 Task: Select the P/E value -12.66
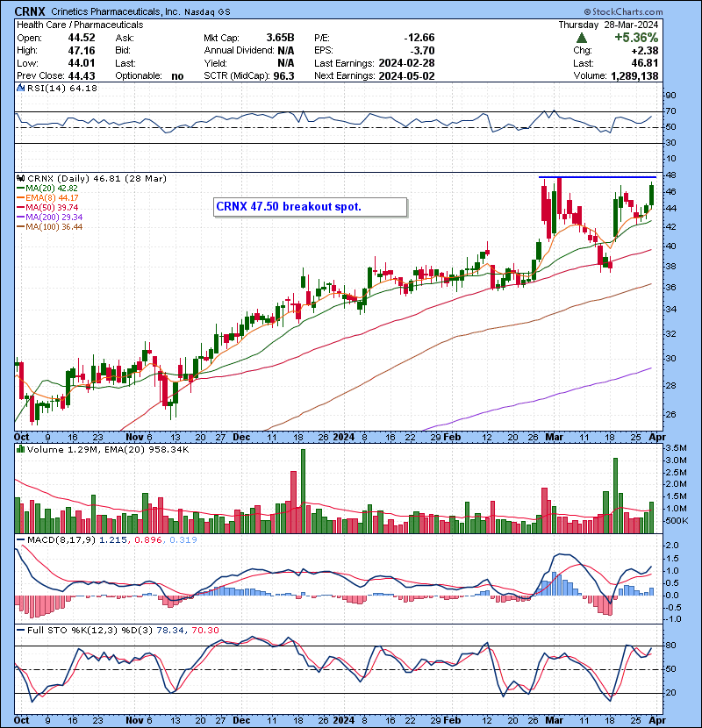[419, 38]
